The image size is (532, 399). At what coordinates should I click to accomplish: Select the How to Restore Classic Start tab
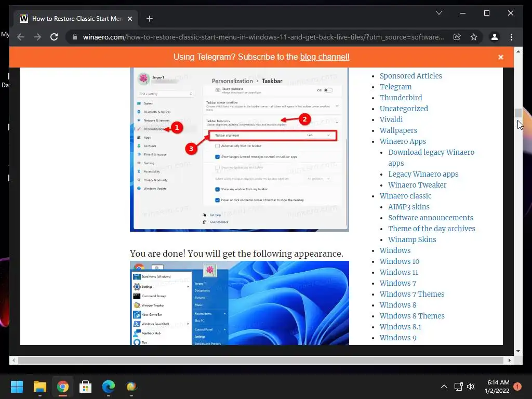point(76,19)
